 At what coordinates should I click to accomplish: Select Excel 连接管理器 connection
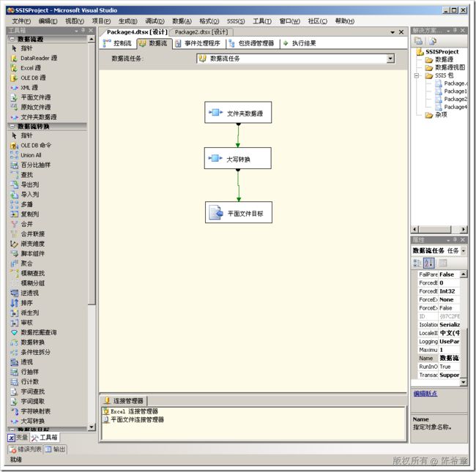pos(131,411)
